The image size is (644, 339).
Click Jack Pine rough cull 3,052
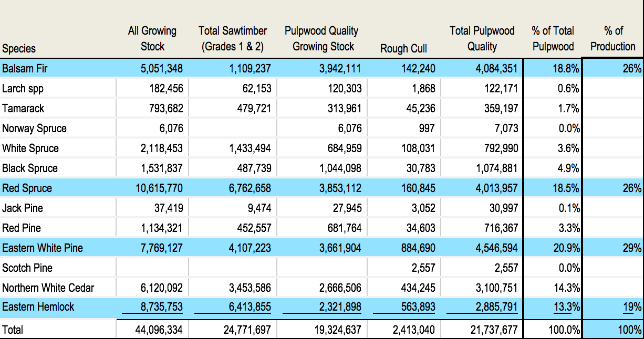[423, 208]
